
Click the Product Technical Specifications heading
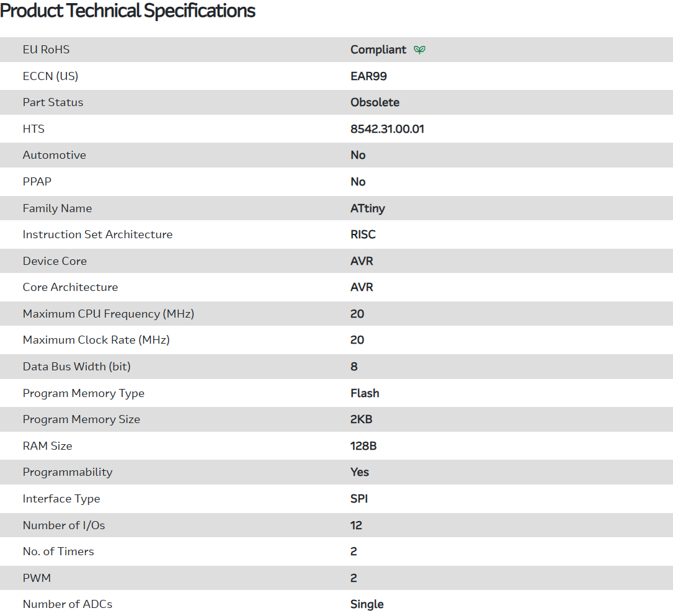click(128, 11)
